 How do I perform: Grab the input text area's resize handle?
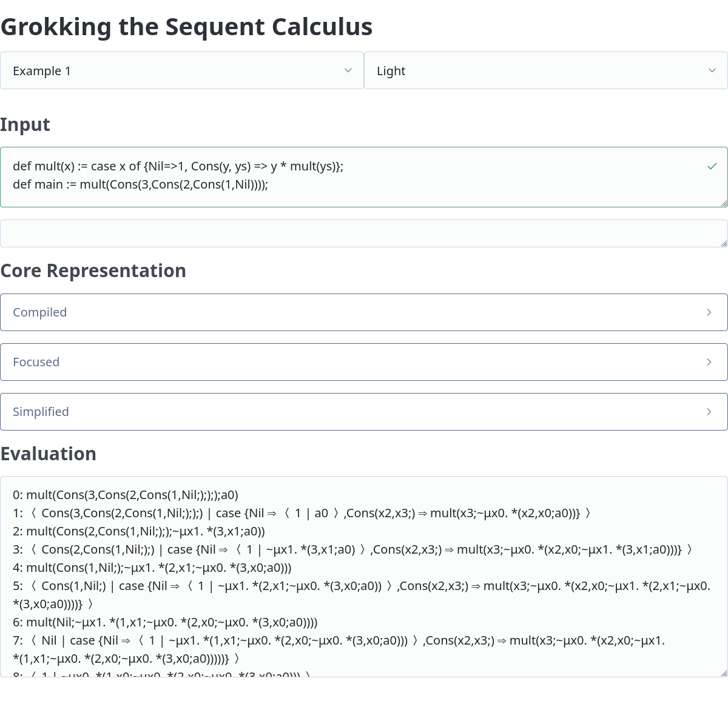pyautogui.click(x=724, y=203)
